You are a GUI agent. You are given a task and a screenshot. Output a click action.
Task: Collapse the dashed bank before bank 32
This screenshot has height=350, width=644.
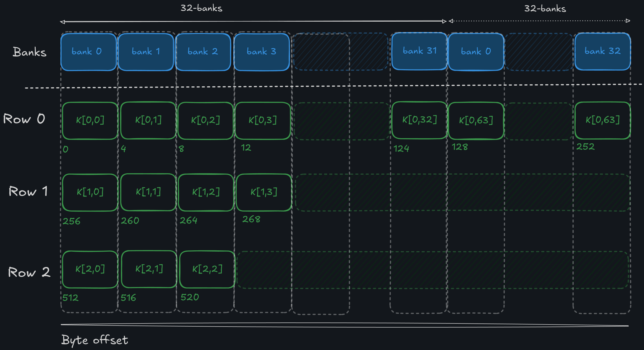[538, 52]
